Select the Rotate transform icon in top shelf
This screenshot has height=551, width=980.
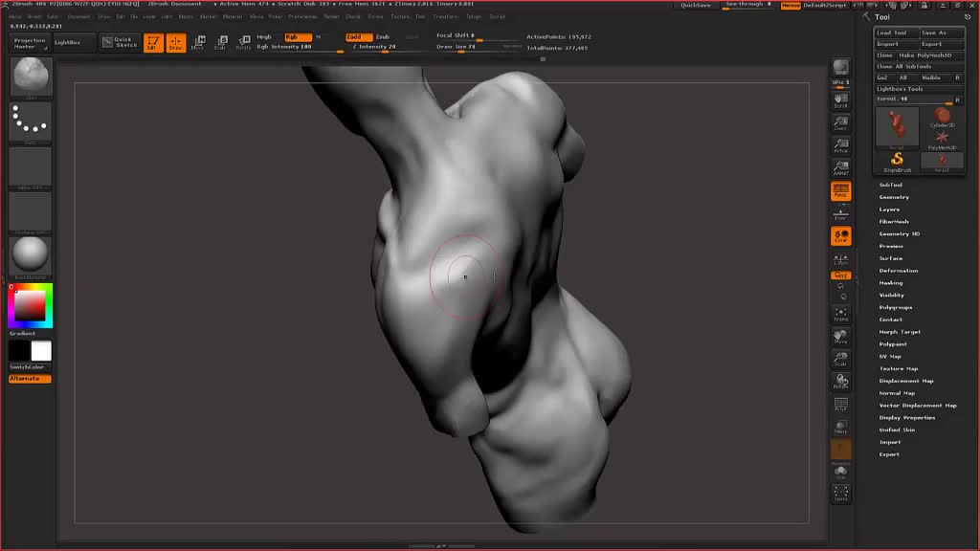[243, 42]
